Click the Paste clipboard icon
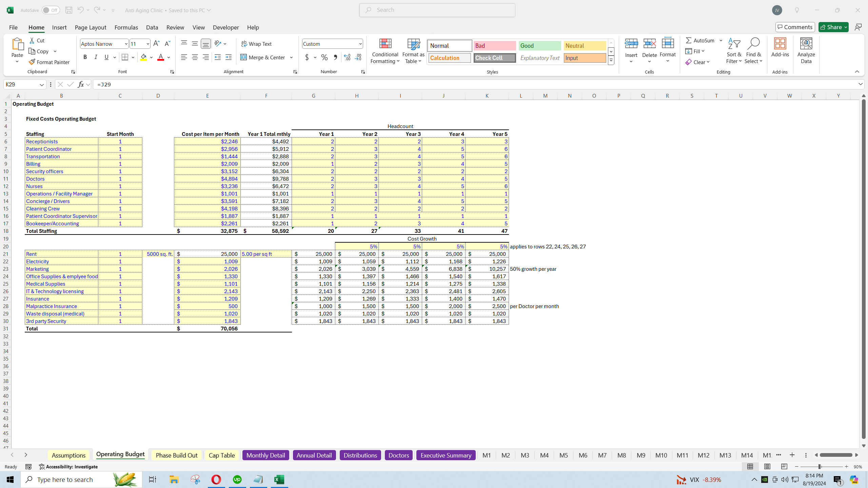This screenshot has height=488, width=868. pyautogui.click(x=17, y=44)
